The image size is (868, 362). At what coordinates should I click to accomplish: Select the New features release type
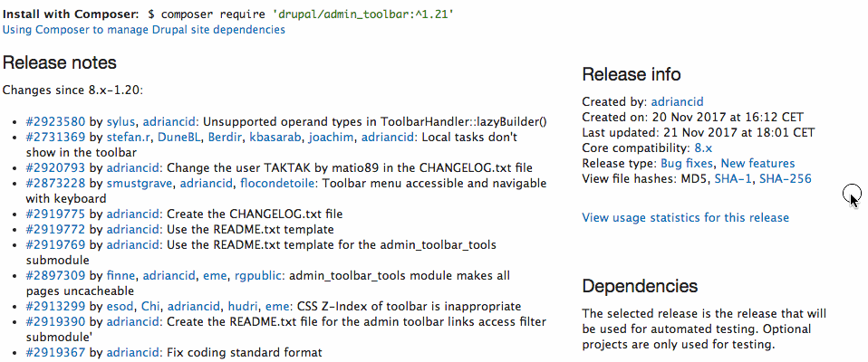pos(757,164)
